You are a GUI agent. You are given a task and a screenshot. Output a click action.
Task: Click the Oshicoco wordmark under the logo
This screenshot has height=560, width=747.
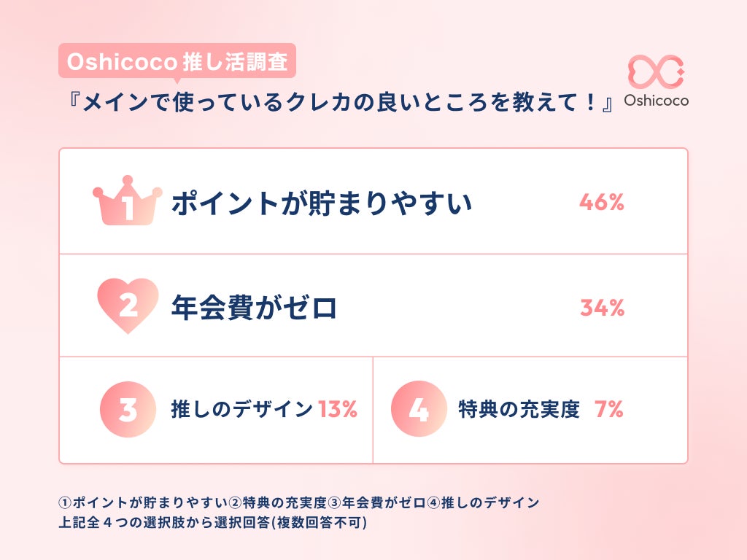coord(657,101)
